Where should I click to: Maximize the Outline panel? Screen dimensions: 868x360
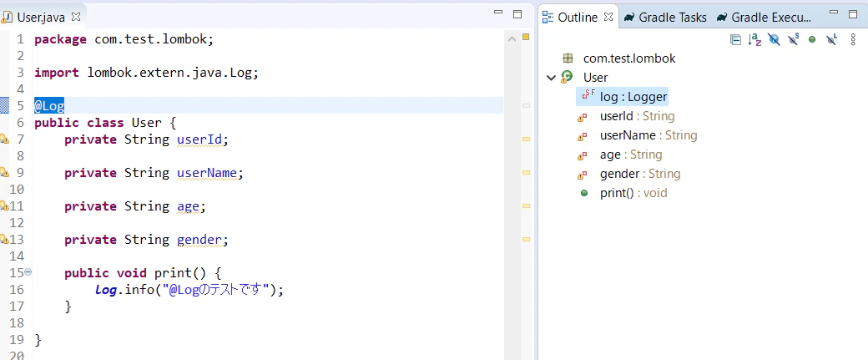[x=853, y=14]
